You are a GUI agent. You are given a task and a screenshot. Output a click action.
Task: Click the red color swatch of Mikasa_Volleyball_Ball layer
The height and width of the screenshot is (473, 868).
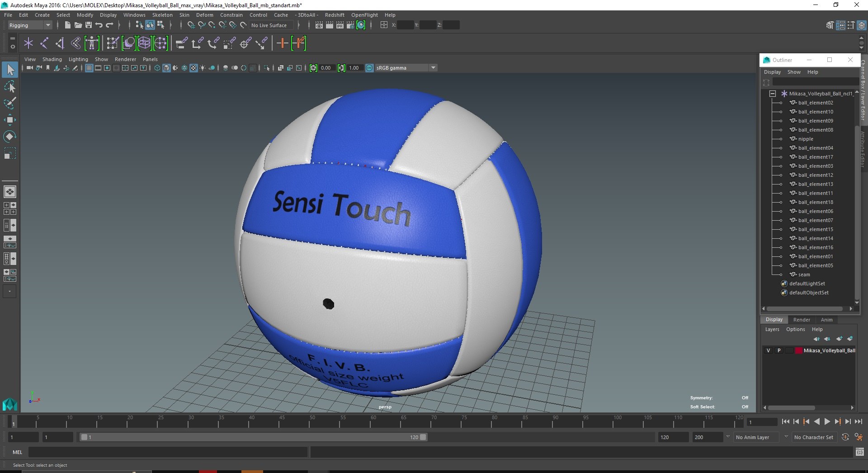(799, 350)
